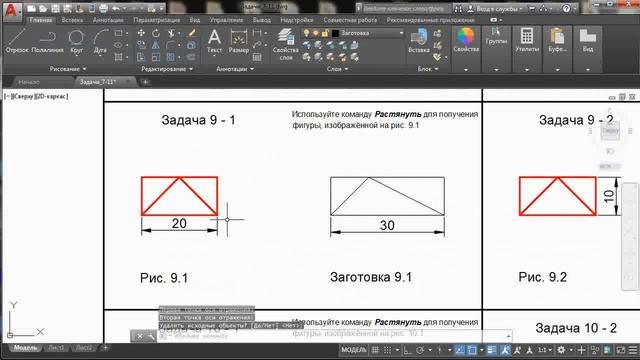640x360 pixels.
Task: Toggle lineweight display in status bar
Action: (x=492, y=350)
